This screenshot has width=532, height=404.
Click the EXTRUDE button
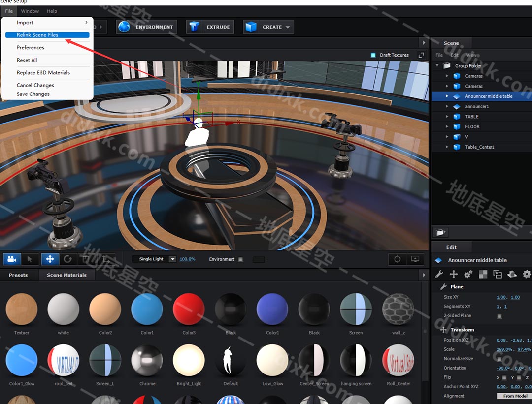point(210,27)
